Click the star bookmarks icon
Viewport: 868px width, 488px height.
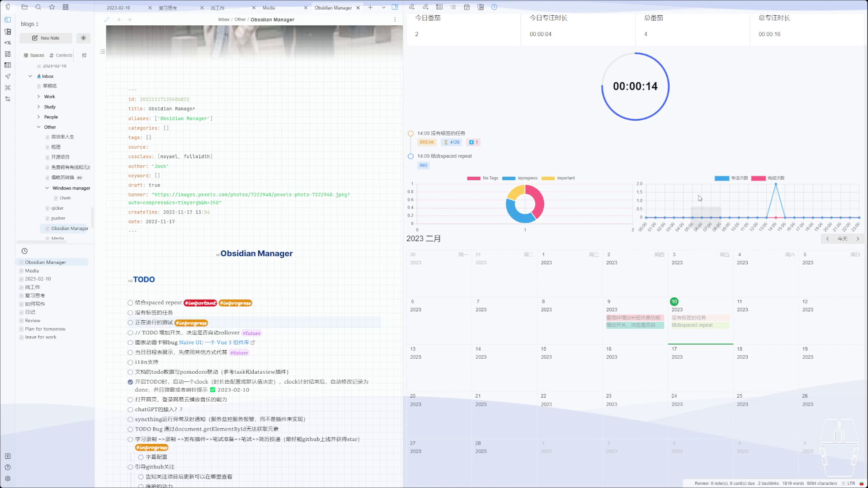click(52, 7)
